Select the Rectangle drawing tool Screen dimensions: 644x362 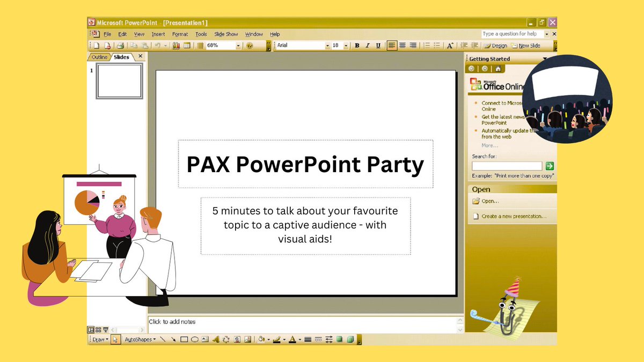click(x=184, y=339)
